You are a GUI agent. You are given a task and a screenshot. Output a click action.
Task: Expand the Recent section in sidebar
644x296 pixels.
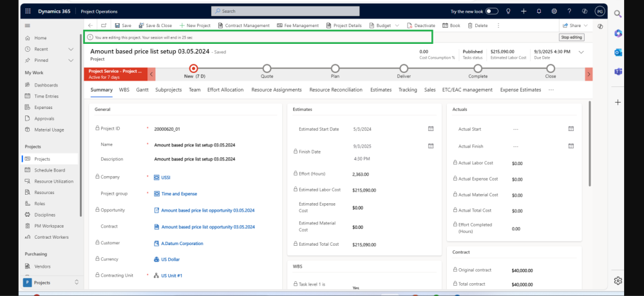tap(71, 49)
